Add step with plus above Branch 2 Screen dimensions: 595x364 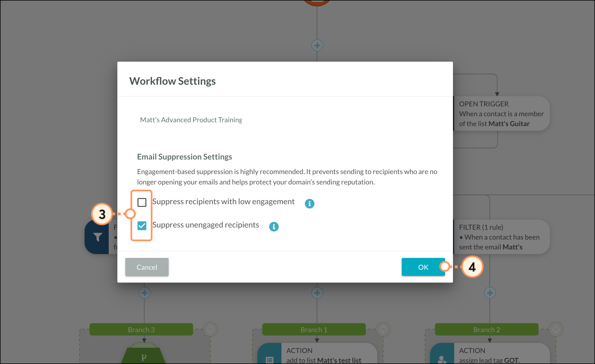490,293
